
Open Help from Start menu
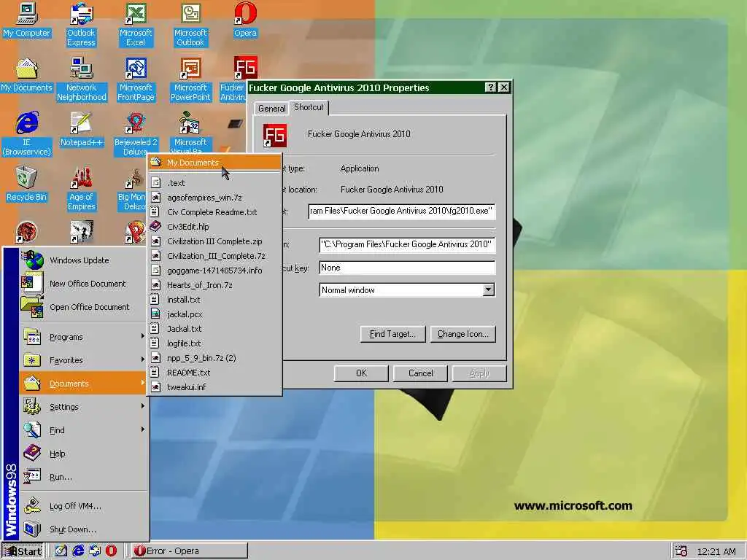click(83, 454)
